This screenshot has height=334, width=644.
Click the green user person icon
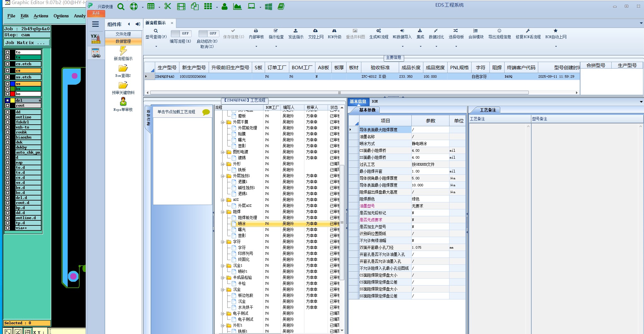[x=224, y=7]
